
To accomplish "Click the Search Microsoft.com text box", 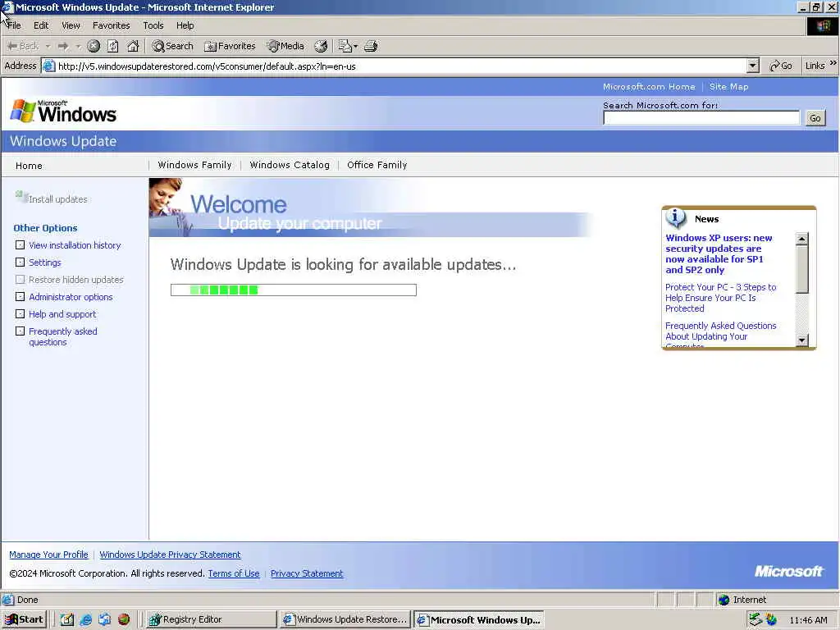I will coord(701,118).
